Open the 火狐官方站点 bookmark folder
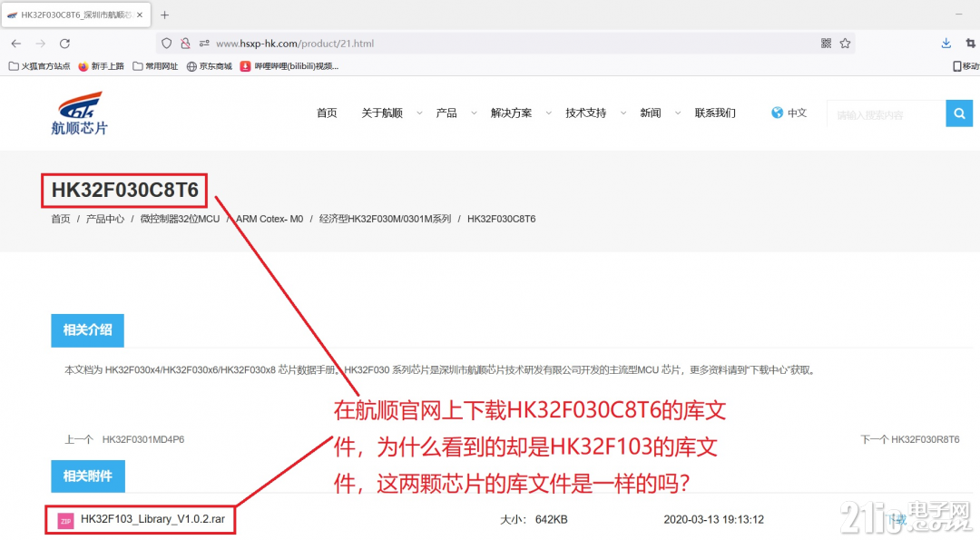The width and height of the screenshot is (980, 540). coord(39,66)
